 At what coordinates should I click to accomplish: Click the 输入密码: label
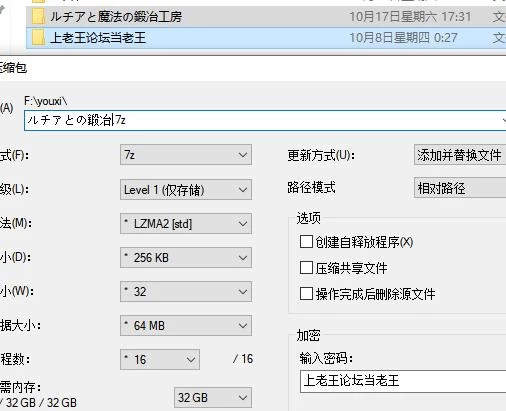[x=326, y=359]
